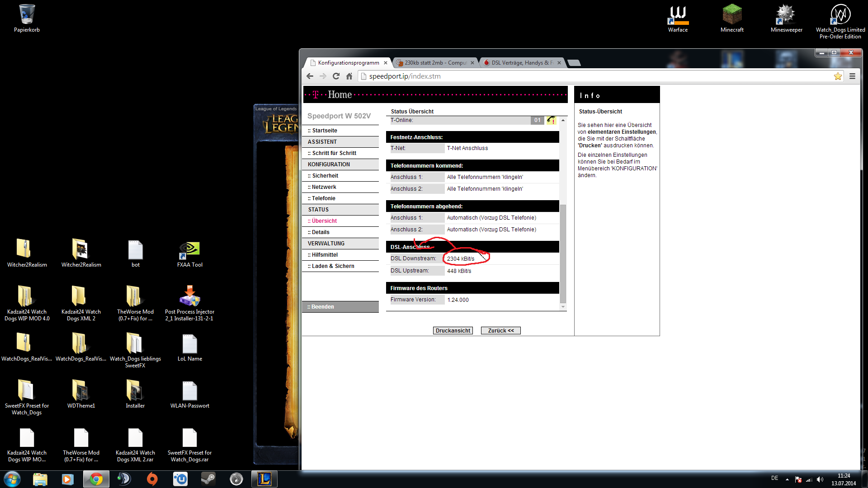868x488 pixels.
Task: Click the Chrome taskbar button
Action: (96, 479)
